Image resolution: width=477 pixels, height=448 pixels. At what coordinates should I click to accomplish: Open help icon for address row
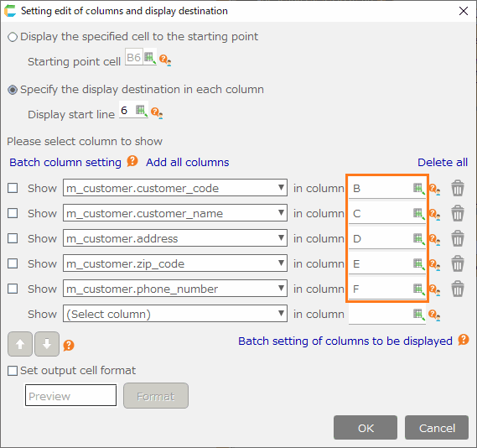[x=434, y=240]
